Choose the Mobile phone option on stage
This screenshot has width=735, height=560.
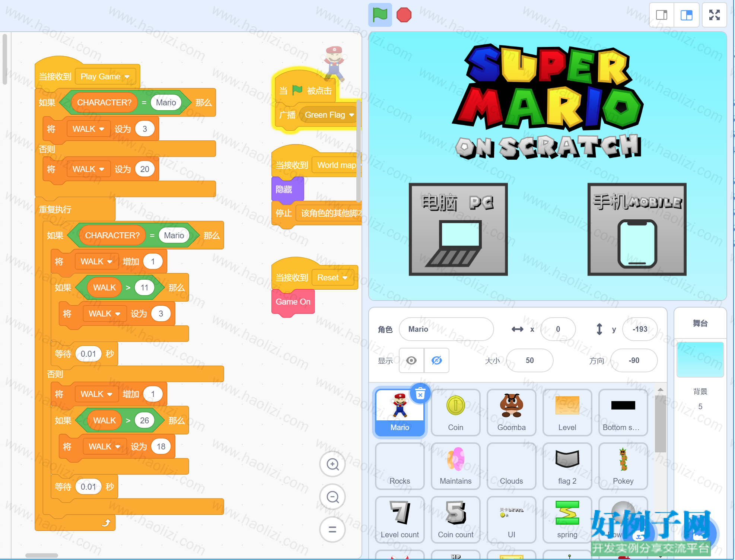[637, 229]
